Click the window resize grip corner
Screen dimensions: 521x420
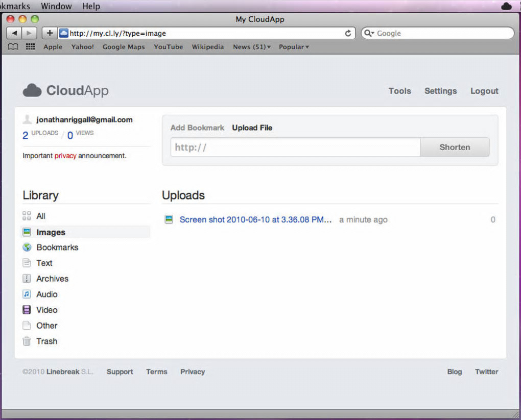point(515,414)
